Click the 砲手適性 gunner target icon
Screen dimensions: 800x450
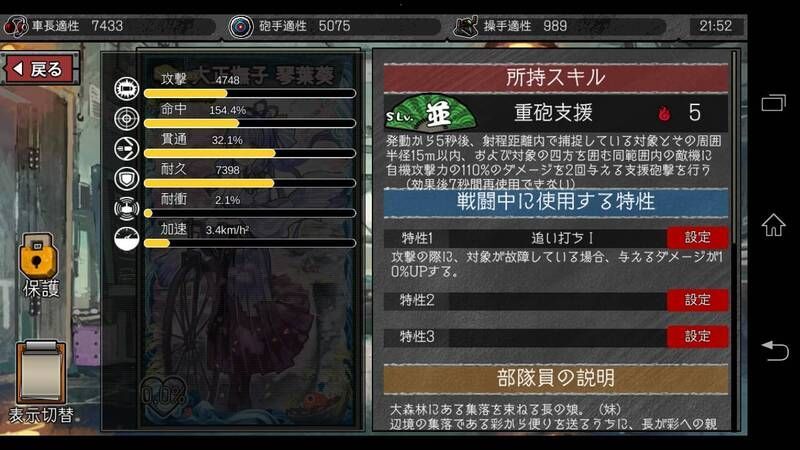coord(241,27)
